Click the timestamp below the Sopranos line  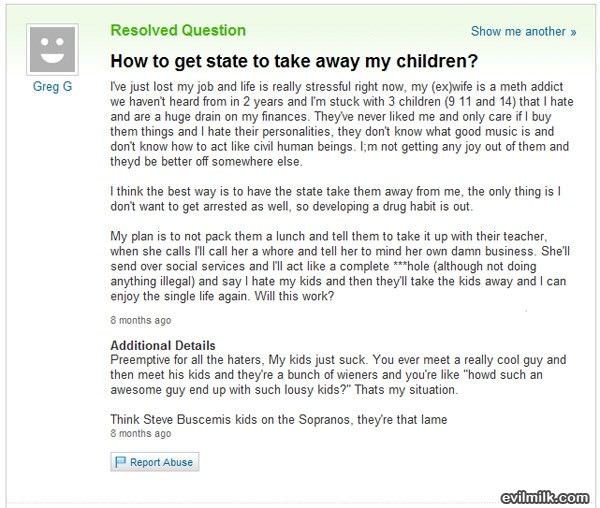140,433
